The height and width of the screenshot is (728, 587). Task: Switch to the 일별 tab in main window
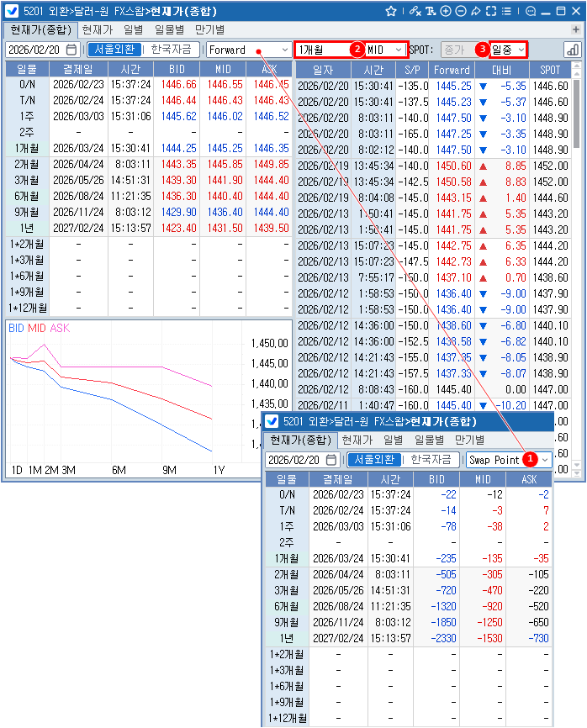click(x=133, y=29)
